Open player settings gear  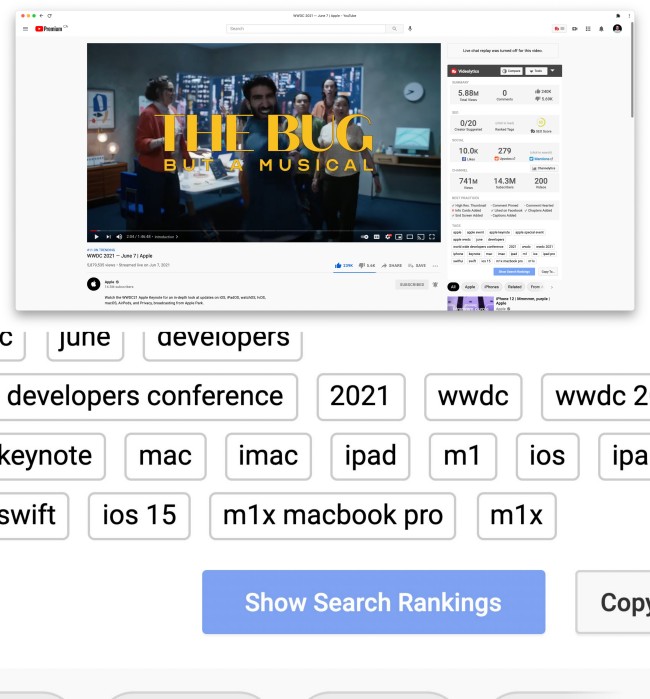(388, 237)
